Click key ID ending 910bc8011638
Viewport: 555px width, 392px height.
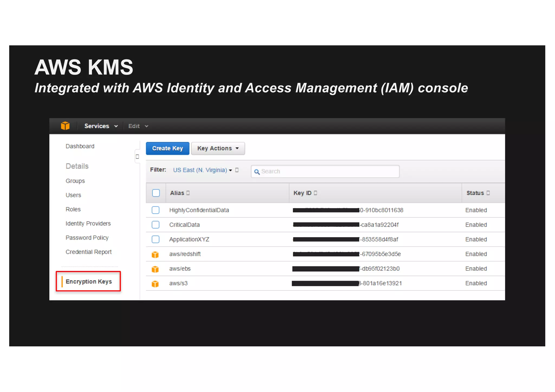(x=348, y=210)
